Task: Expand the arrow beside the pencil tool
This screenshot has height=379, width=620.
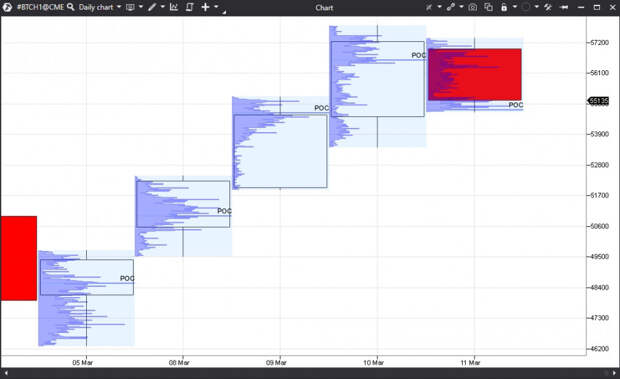Action: pyautogui.click(x=163, y=7)
